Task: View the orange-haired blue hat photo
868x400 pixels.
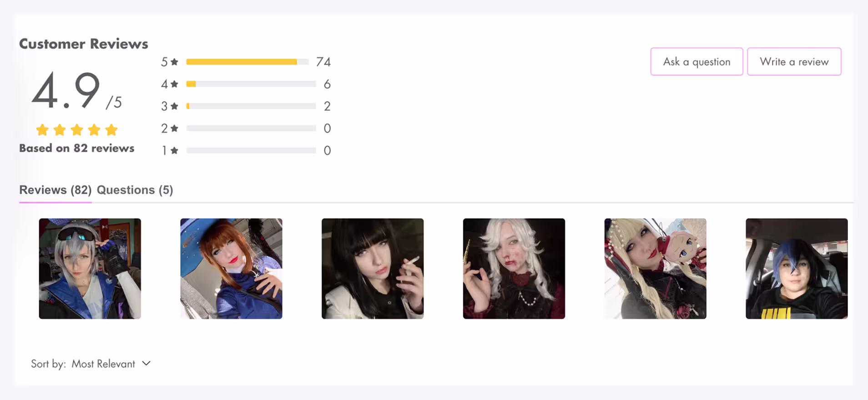Action: (x=231, y=269)
